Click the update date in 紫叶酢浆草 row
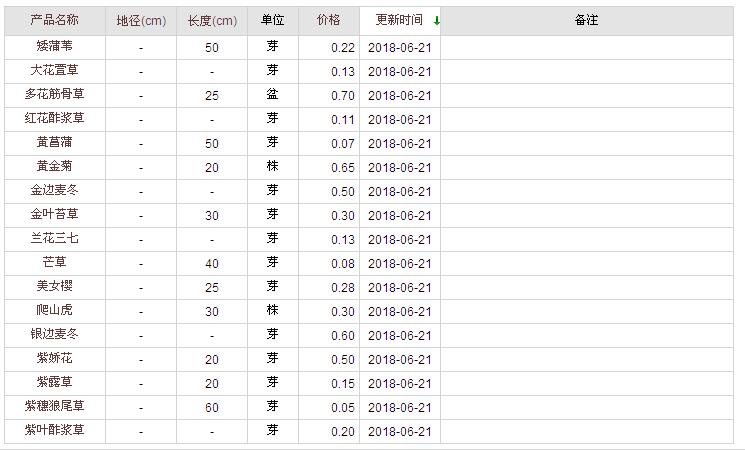Screen dimensions: 745x450 (399, 432)
